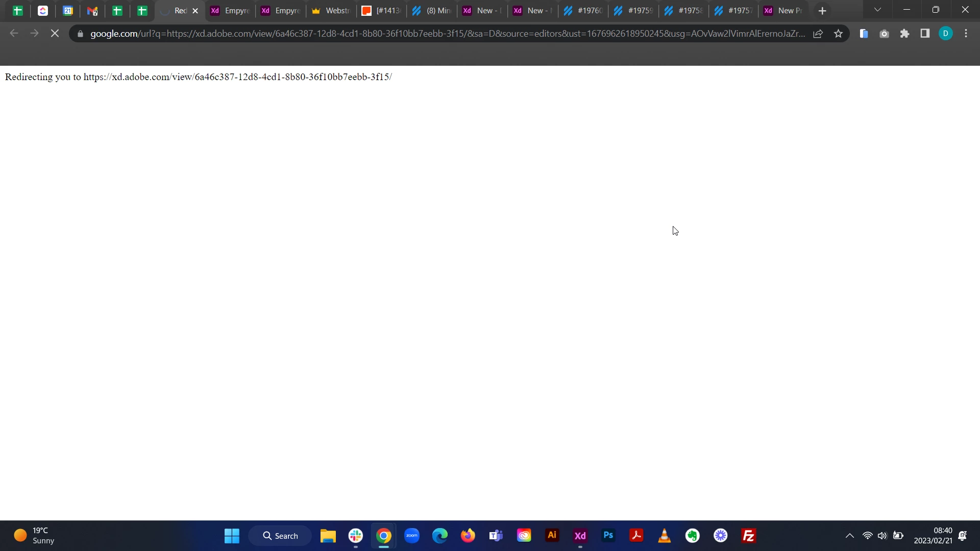Click the address bar URL
The image size is (980, 551).
pos(444,34)
